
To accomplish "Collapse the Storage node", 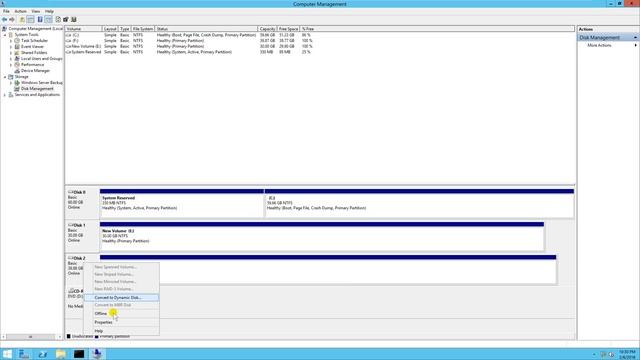I will coord(5,77).
